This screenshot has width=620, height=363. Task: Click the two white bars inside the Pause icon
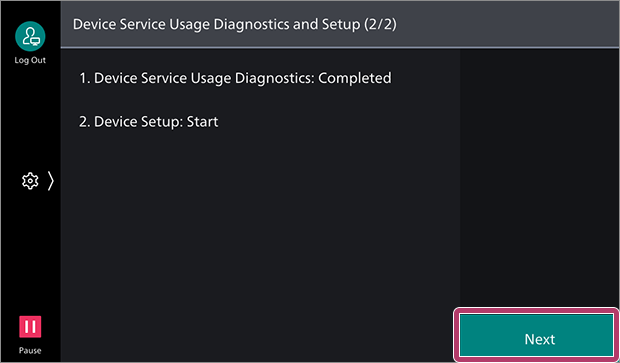coord(30,327)
